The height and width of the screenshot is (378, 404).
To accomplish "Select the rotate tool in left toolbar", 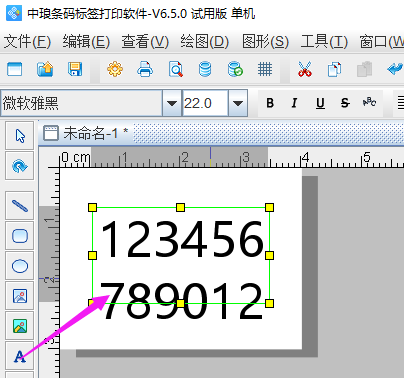I will tap(20, 166).
